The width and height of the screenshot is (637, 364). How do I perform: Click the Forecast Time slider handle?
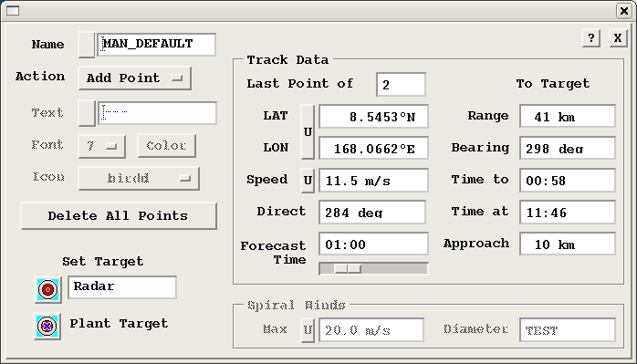(348, 268)
